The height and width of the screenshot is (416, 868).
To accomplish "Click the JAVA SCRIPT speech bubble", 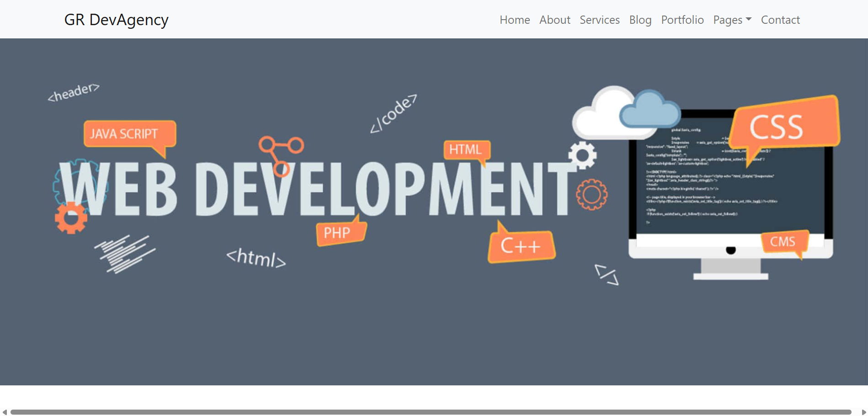I will tap(129, 133).
